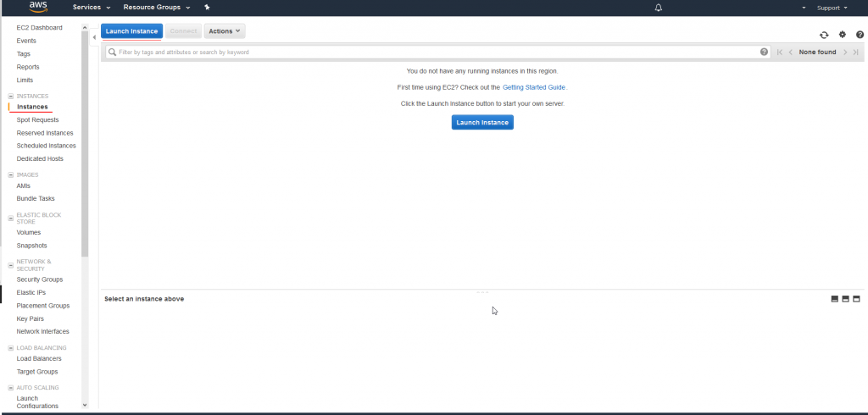Viewport: 868px width, 415px height.
Task: Open the Services menu
Action: [x=92, y=7]
